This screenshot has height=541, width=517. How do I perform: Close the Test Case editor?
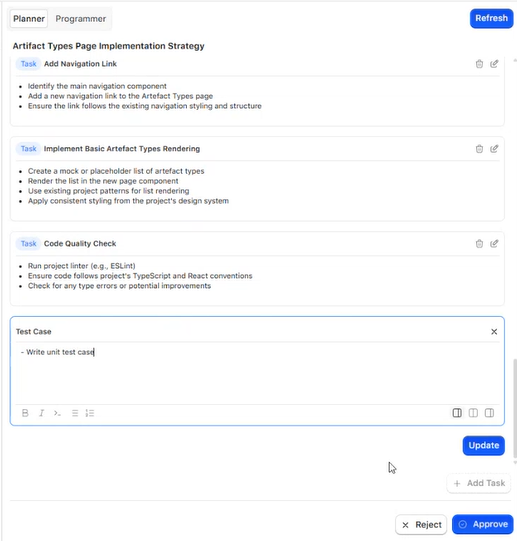(494, 332)
